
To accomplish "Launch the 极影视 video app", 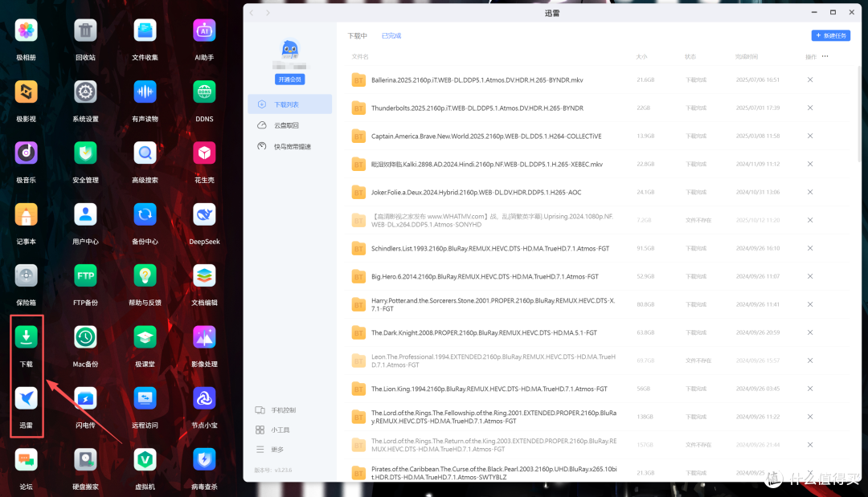I will tap(26, 92).
